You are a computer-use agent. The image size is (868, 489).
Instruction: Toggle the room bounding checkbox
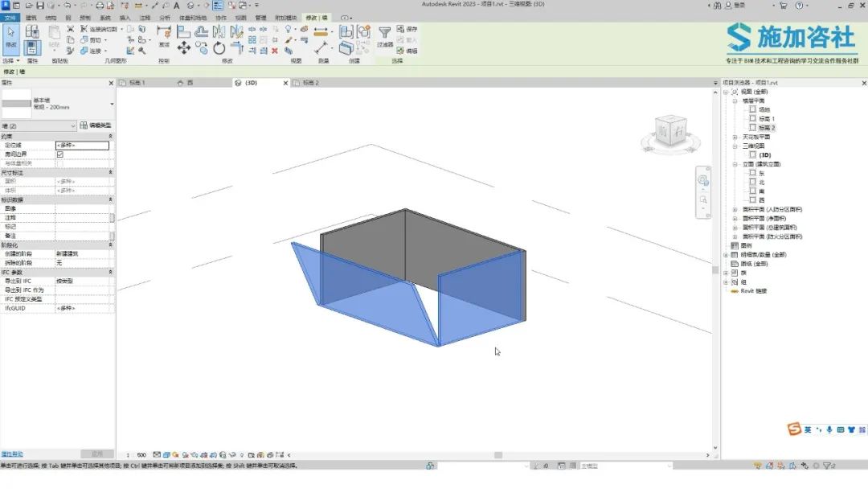[x=60, y=154]
